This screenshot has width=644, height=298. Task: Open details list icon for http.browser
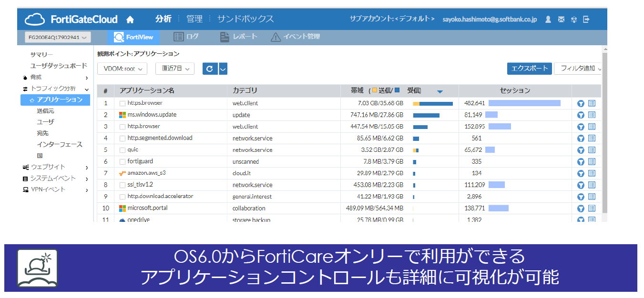pos(592,127)
